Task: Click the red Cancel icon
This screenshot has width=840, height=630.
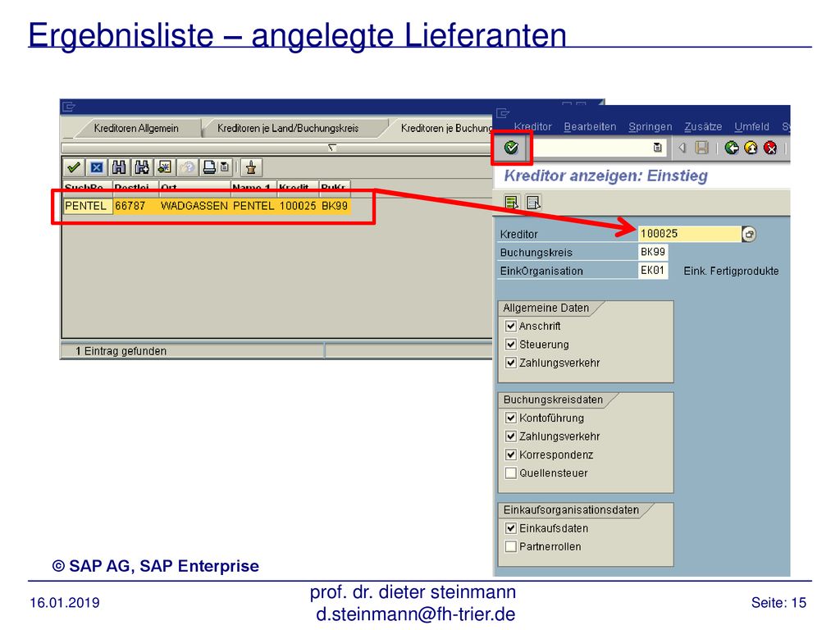Action: pyautogui.click(x=769, y=148)
